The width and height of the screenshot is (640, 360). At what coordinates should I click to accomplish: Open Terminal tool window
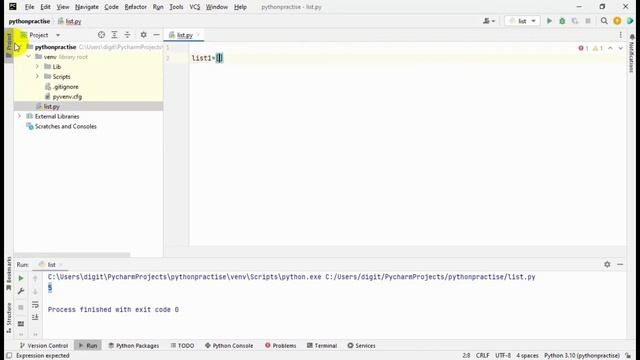pos(322,345)
